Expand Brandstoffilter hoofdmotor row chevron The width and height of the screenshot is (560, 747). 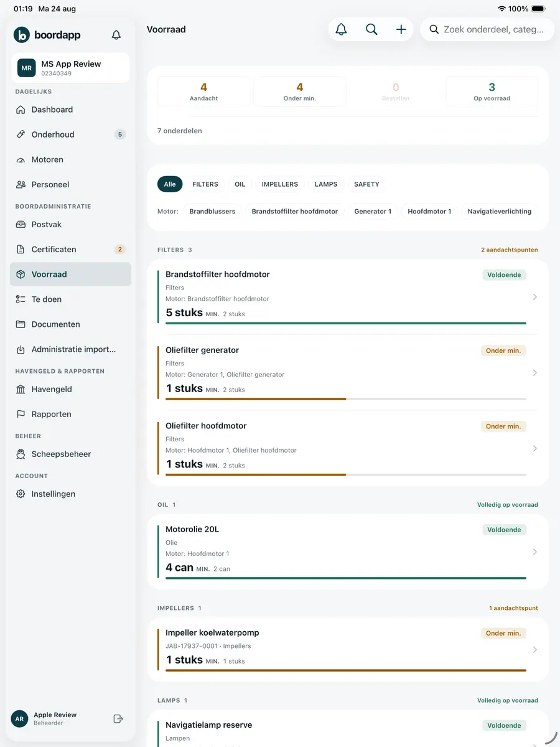click(x=535, y=297)
